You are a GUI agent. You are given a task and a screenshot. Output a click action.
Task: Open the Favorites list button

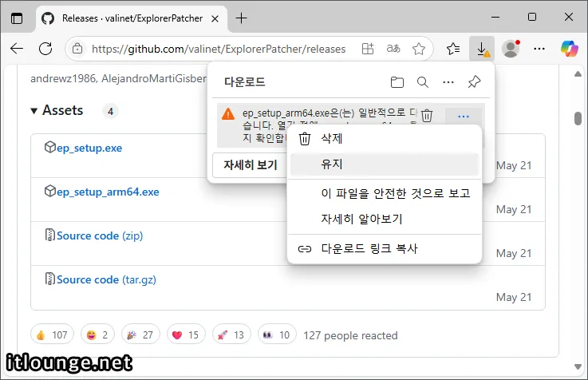(x=453, y=49)
